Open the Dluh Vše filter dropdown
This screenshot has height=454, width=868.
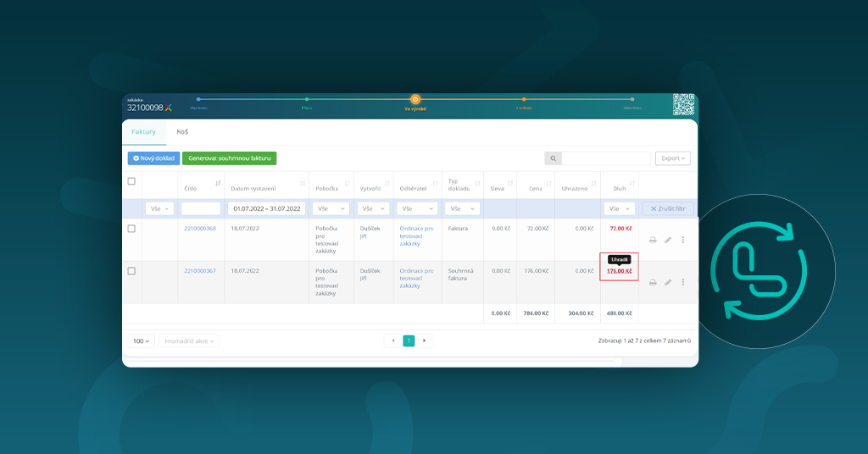619,208
